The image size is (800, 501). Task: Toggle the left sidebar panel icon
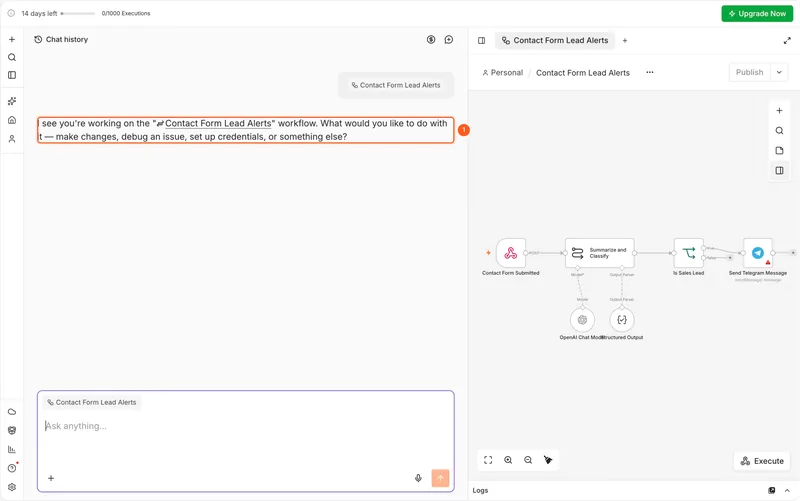click(12, 75)
